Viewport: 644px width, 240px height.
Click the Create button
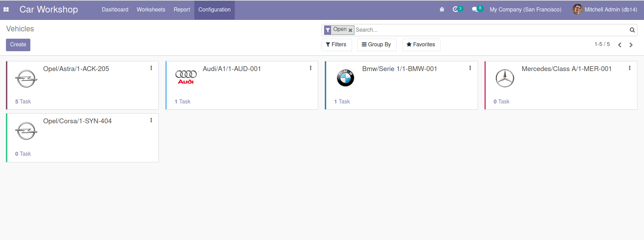tap(18, 45)
